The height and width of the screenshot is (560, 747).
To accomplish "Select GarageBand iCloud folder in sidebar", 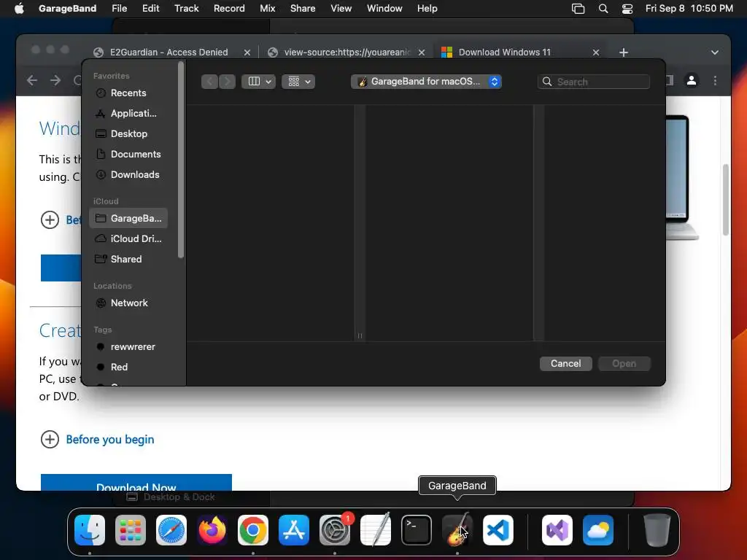I will (128, 218).
